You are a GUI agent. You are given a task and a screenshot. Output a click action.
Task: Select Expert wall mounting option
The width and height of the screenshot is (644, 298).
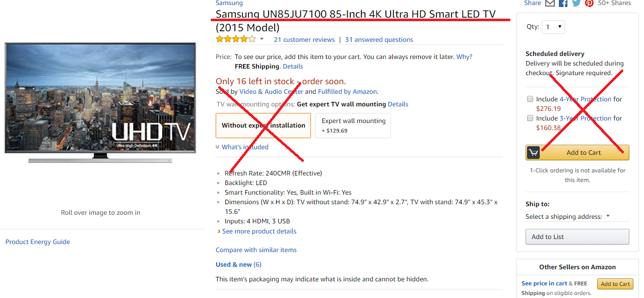click(x=354, y=125)
